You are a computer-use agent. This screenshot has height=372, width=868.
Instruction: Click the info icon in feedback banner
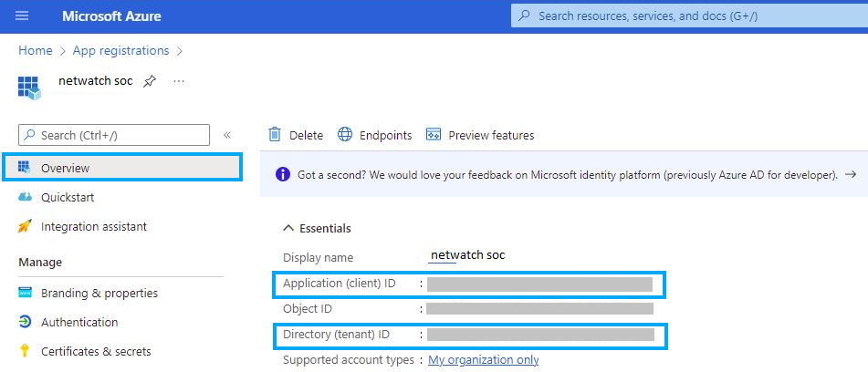pyautogui.click(x=282, y=175)
